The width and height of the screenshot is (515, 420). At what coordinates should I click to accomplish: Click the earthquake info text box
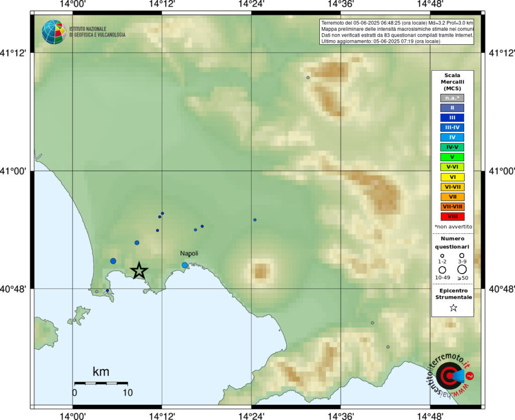click(396, 32)
